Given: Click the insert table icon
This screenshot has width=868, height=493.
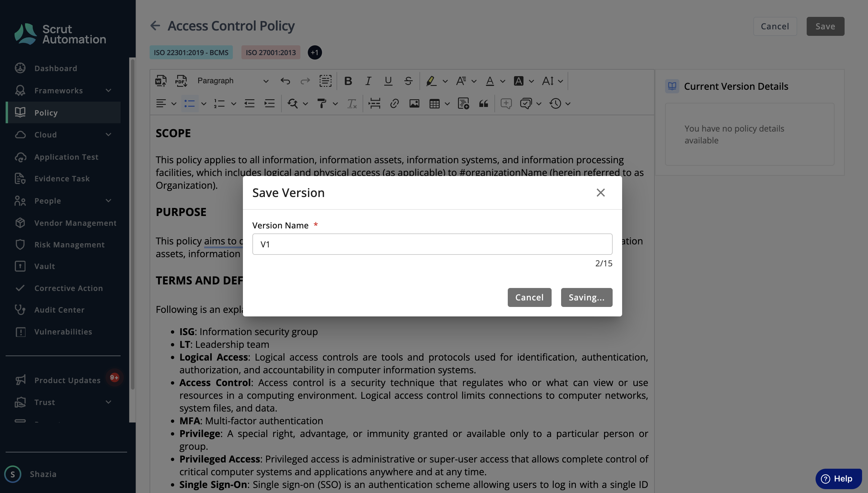Looking at the screenshot, I should (x=434, y=104).
